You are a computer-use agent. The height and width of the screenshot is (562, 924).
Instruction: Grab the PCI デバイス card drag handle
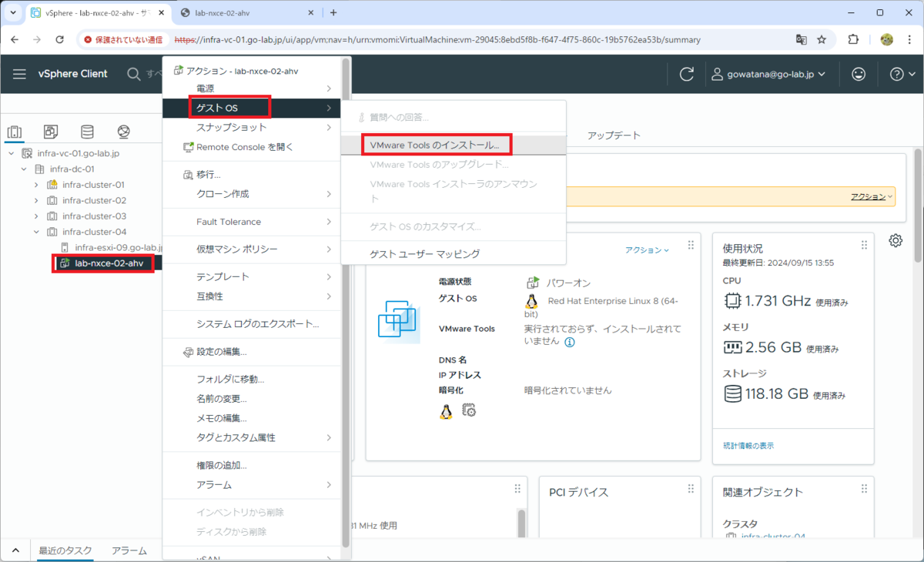690,488
